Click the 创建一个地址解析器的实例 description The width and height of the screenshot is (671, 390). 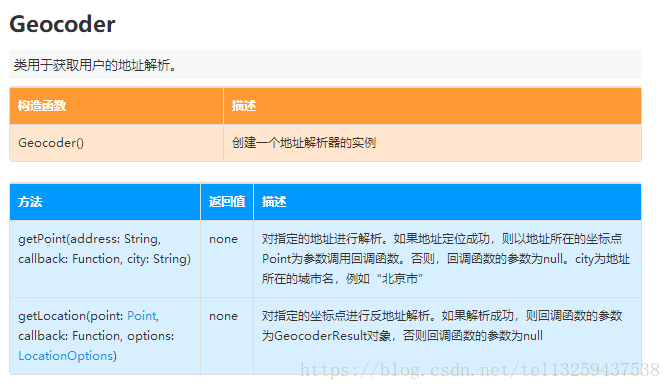click(304, 143)
